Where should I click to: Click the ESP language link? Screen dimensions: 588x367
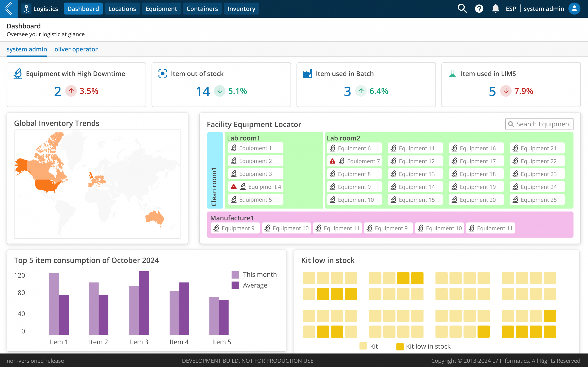pyautogui.click(x=511, y=9)
